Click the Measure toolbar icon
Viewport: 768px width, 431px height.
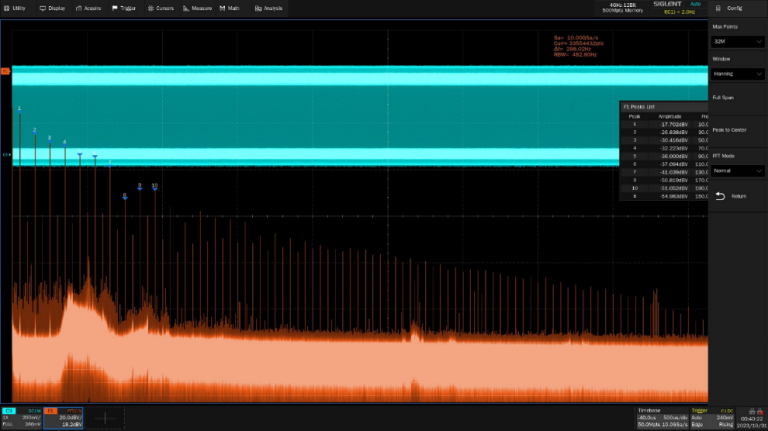(198, 7)
